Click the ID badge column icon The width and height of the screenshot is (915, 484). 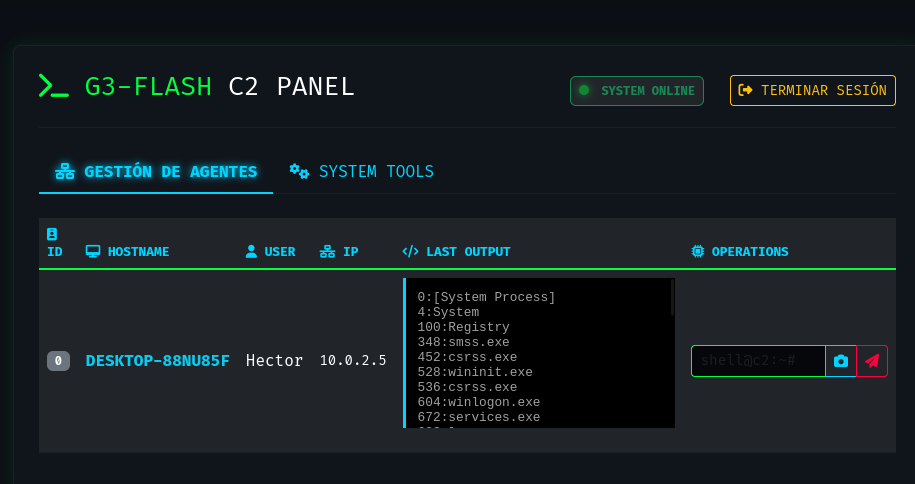pyautogui.click(x=52, y=234)
